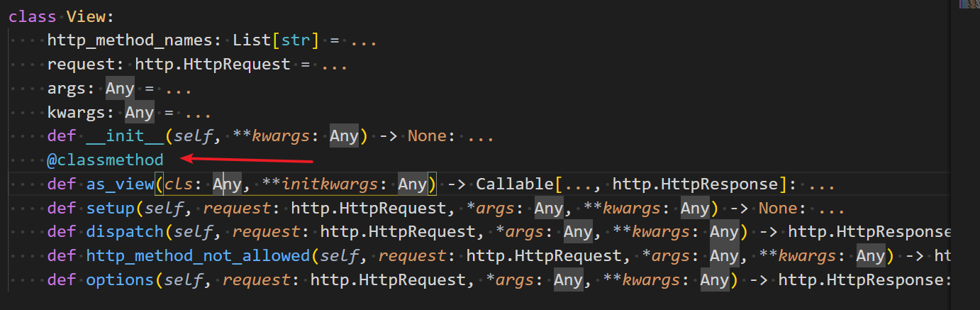Select the setup method name
Screen dimensions: 980x310
click(x=110, y=209)
